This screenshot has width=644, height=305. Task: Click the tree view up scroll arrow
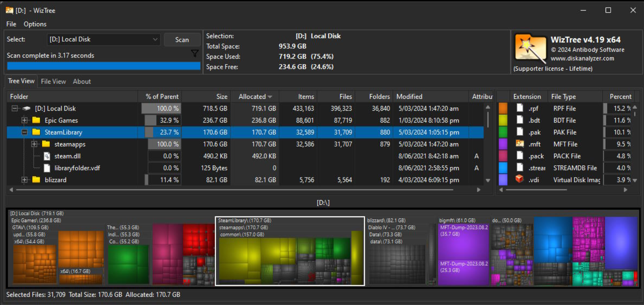tap(488, 107)
